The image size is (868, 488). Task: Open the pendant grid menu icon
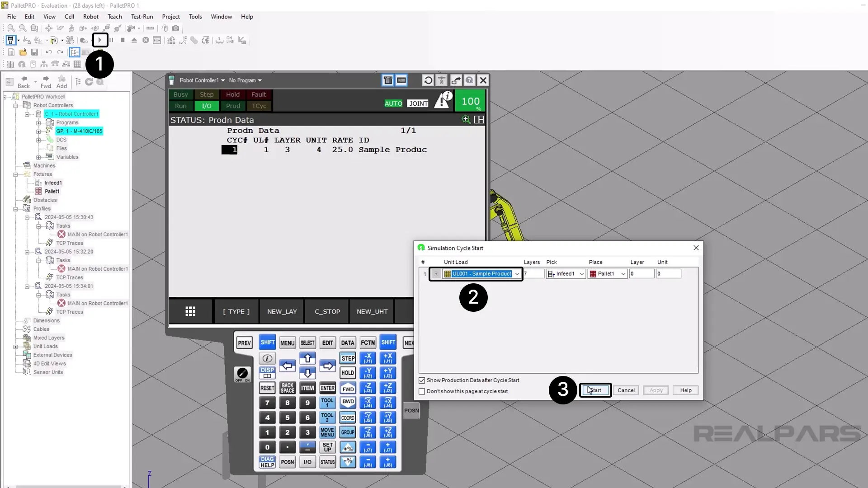[190, 311]
